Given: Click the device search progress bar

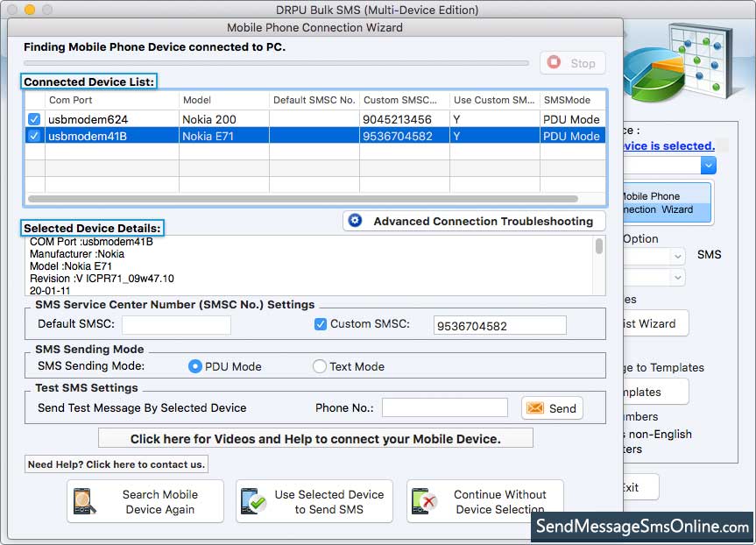Looking at the screenshot, I should pyautogui.click(x=276, y=63).
